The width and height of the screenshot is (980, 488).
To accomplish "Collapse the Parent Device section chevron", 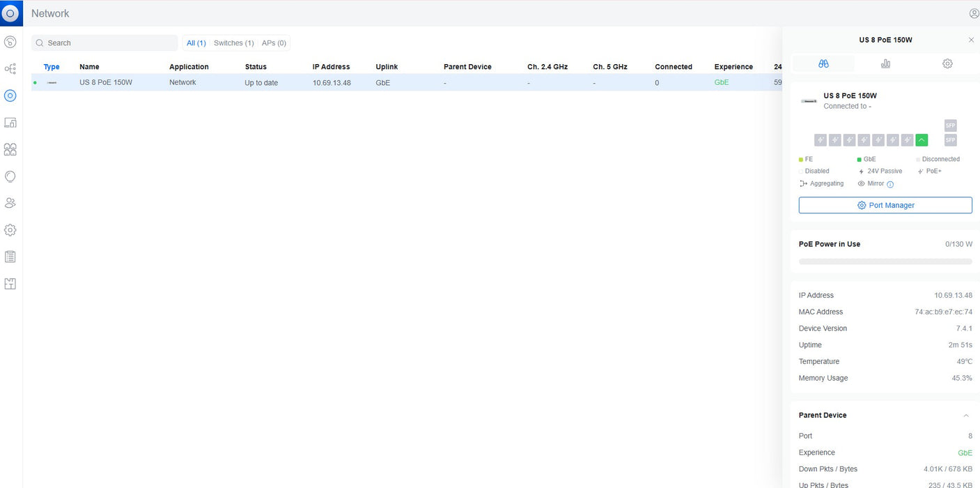I will (966, 415).
